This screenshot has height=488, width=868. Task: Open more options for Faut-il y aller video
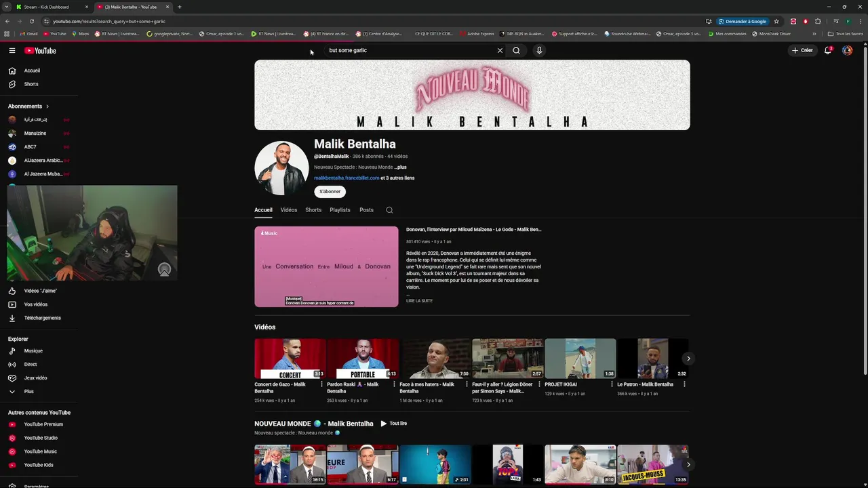(539, 384)
